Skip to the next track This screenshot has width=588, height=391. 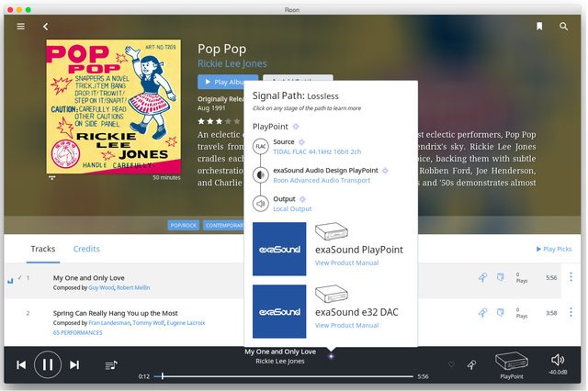coord(74,364)
